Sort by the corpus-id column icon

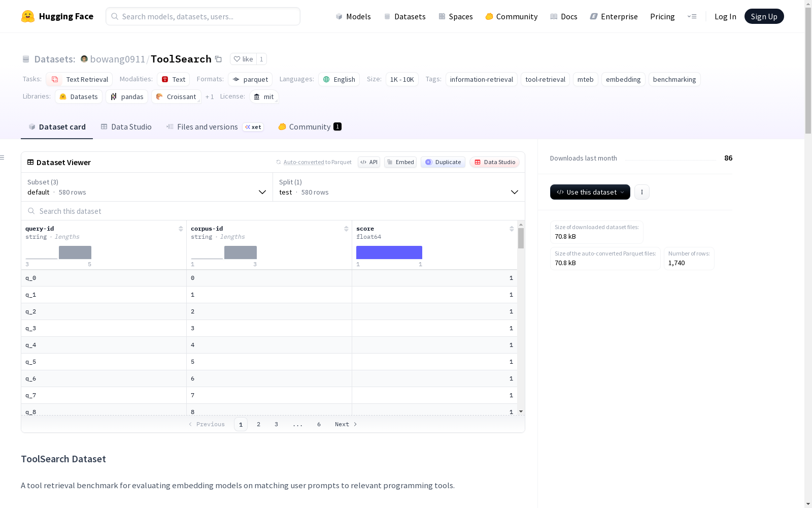[346, 229]
